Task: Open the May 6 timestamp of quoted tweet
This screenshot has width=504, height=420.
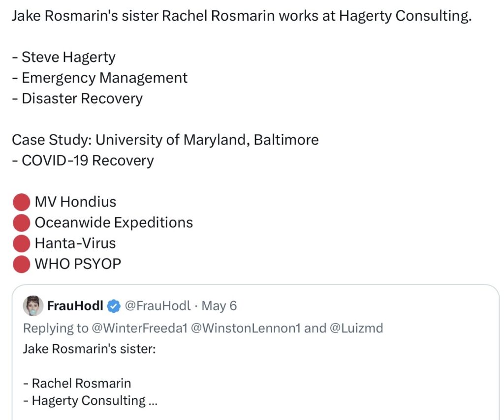Action: point(219,306)
